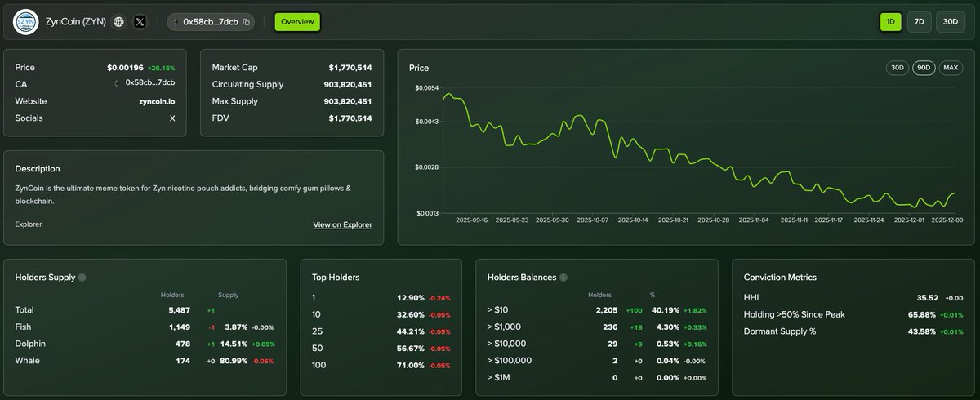Screen dimensions: 980x400
Task: Click the Top 100 holders value 71.00%
Action: (410, 365)
